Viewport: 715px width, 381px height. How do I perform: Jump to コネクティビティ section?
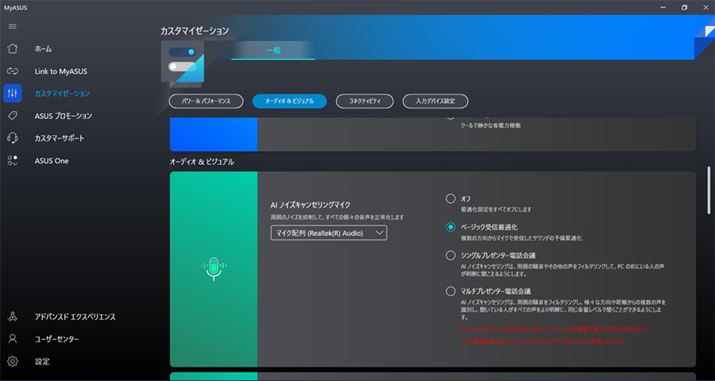point(365,101)
